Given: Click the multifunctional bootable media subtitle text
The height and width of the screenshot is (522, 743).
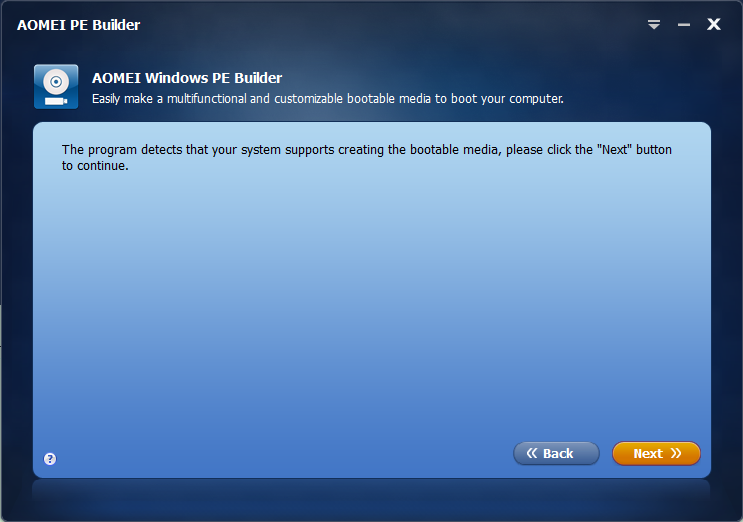Looking at the screenshot, I should 328,99.
